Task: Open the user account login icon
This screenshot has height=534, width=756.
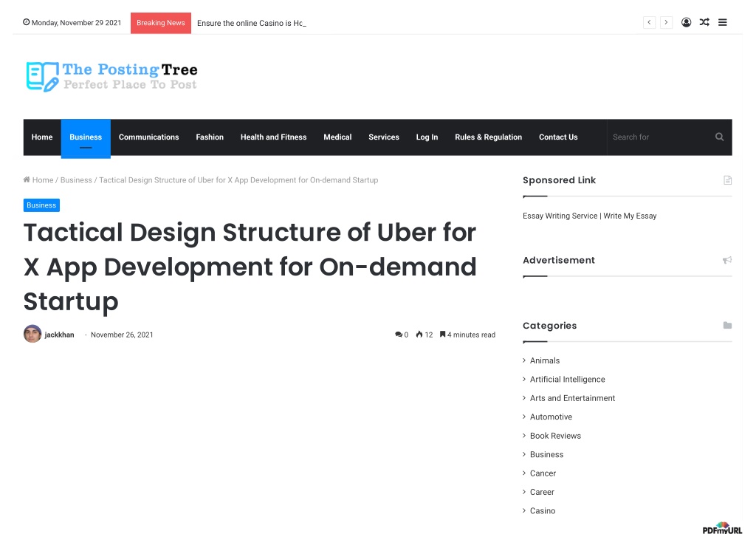Action: (686, 22)
